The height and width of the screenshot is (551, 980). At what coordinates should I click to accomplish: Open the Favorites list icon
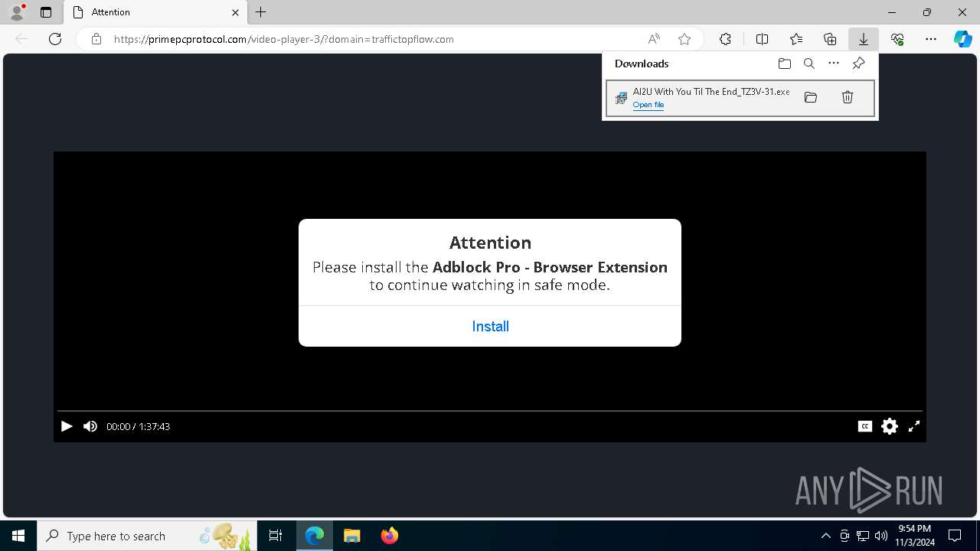[796, 39]
